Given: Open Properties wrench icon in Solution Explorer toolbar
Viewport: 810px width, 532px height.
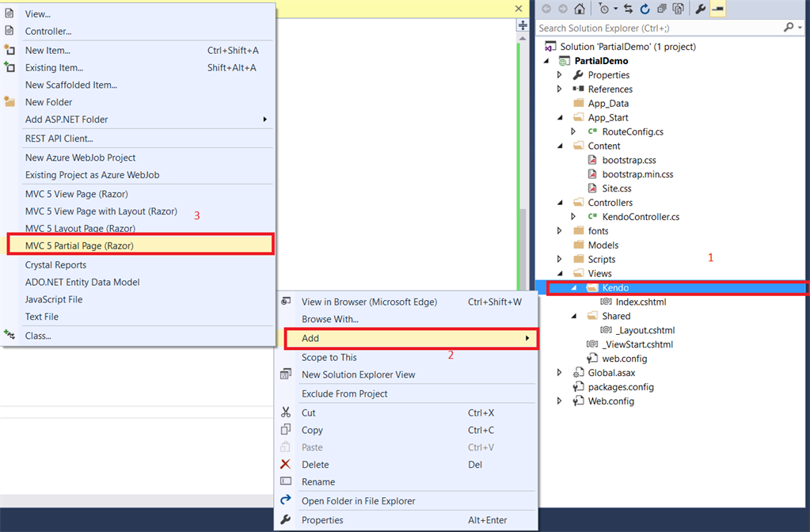Looking at the screenshot, I should coord(701,9).
